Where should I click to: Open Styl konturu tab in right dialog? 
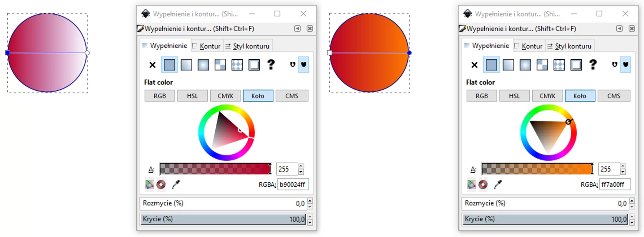click(570, 46)
